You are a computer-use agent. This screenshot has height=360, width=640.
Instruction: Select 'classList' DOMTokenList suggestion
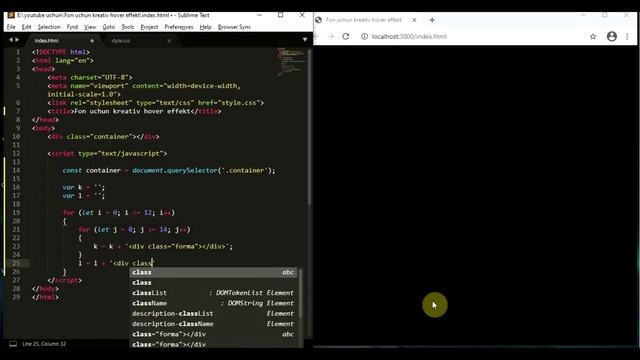[213, 293]
